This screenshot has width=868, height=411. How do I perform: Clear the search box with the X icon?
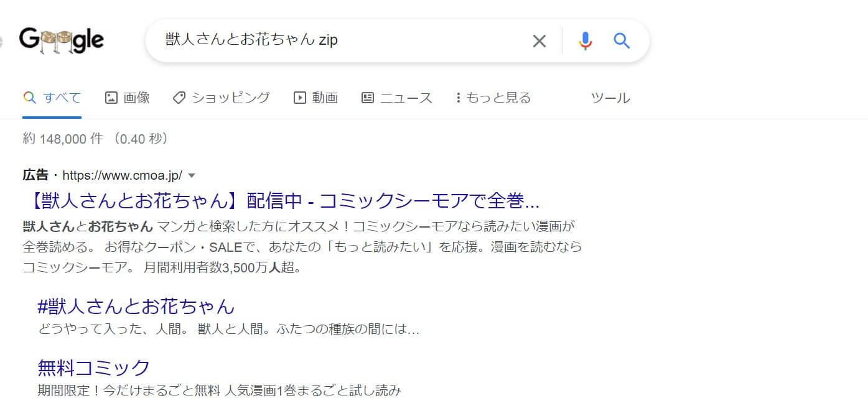[x=539, y=41]
